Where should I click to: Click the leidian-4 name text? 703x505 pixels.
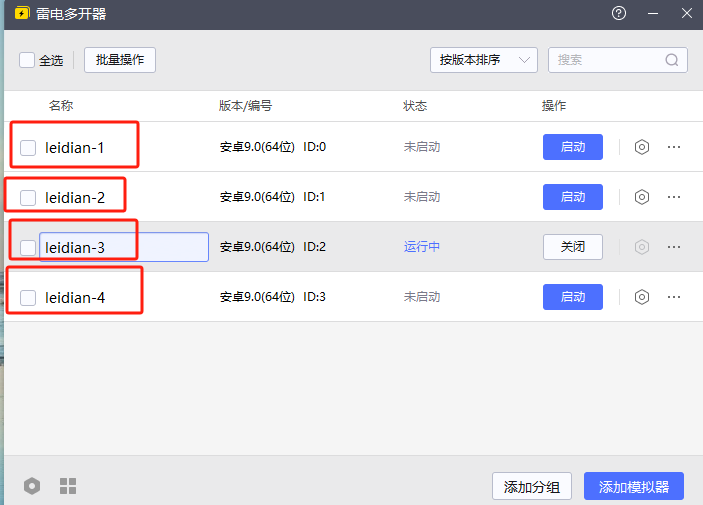pos(75,298)
